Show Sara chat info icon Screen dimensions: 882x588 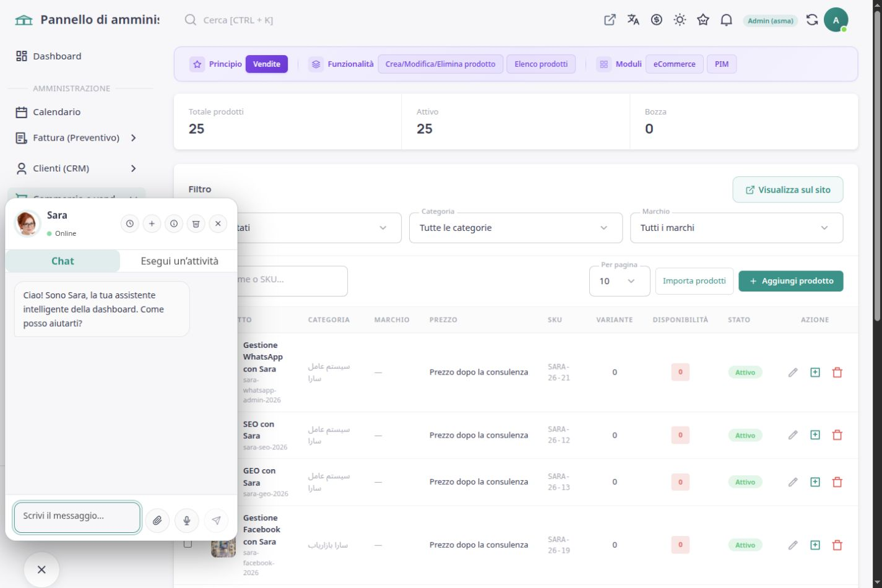coord(174,223)
